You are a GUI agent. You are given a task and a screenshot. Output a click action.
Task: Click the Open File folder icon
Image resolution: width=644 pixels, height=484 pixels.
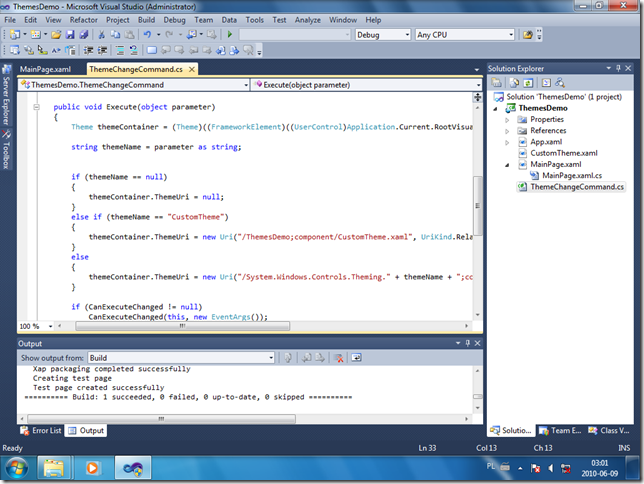point(56,35)
